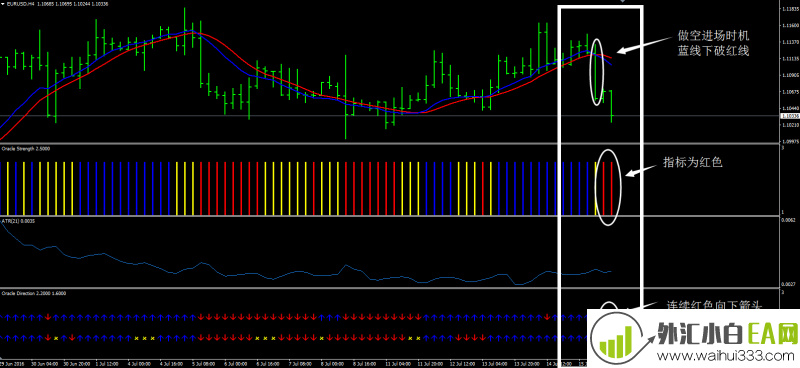Click ATR scale value 0.0027

point(788,283)
